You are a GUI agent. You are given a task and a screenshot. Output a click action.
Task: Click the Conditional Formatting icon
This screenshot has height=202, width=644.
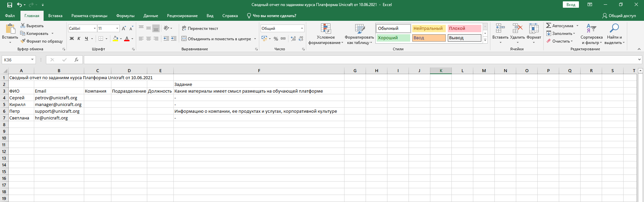coord(326,29)
